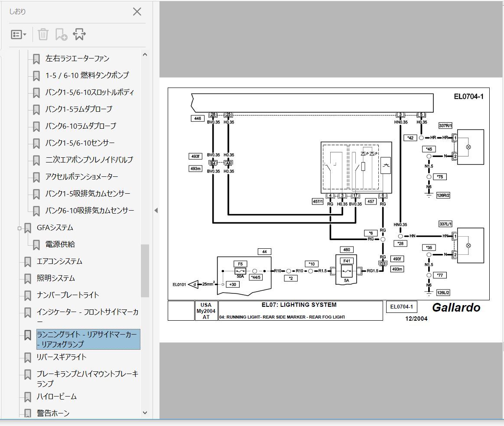Click the しおり panel title
This screenshot has height=426, width=504.
(x=17, y=12)
